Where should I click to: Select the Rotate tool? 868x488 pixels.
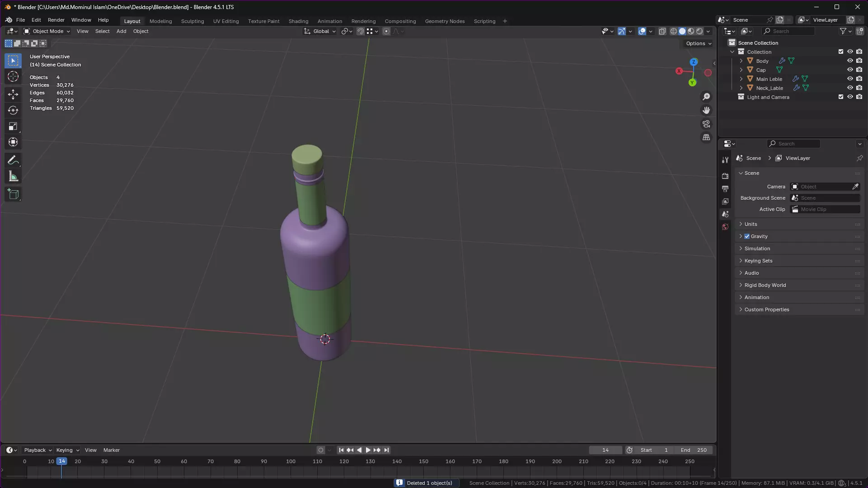tap(13, 110)
